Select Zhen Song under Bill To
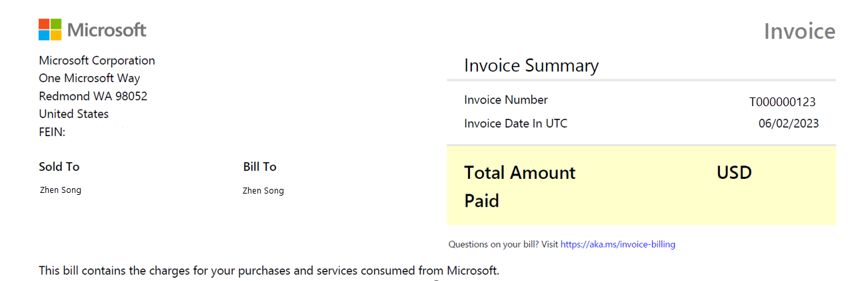This screenshot has height=281, width=868. pyautogui.click(x=263, y=191)
